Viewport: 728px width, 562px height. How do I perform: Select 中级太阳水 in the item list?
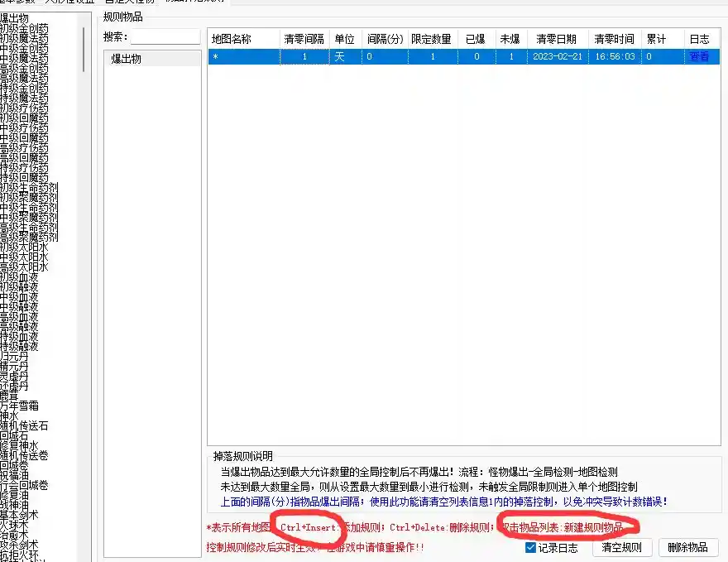click(x=24, y=257)
